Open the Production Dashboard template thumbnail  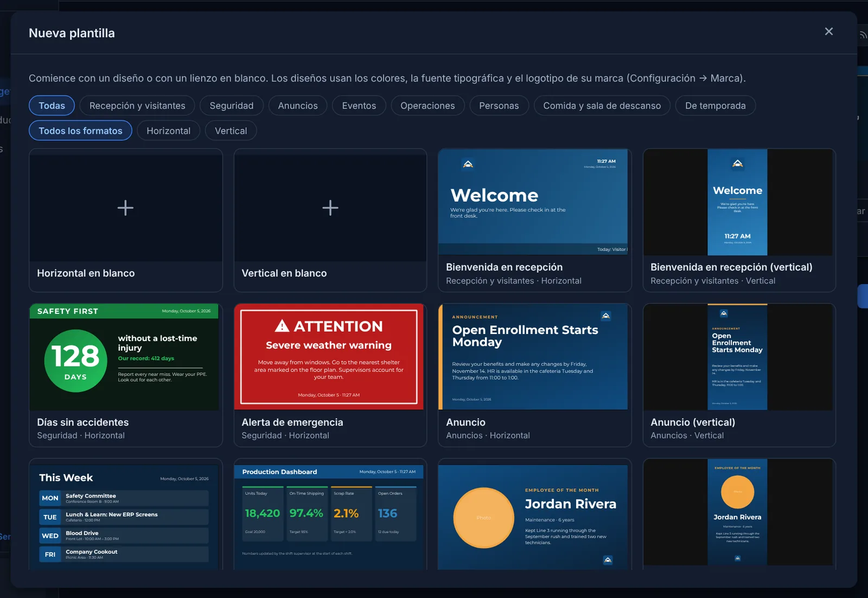click(x=330, y=514)
